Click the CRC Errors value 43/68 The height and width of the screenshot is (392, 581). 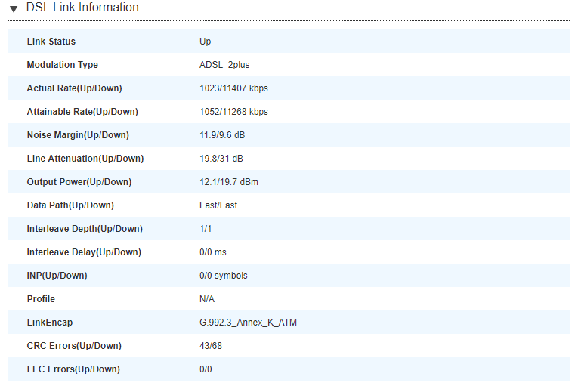point(211,346)
